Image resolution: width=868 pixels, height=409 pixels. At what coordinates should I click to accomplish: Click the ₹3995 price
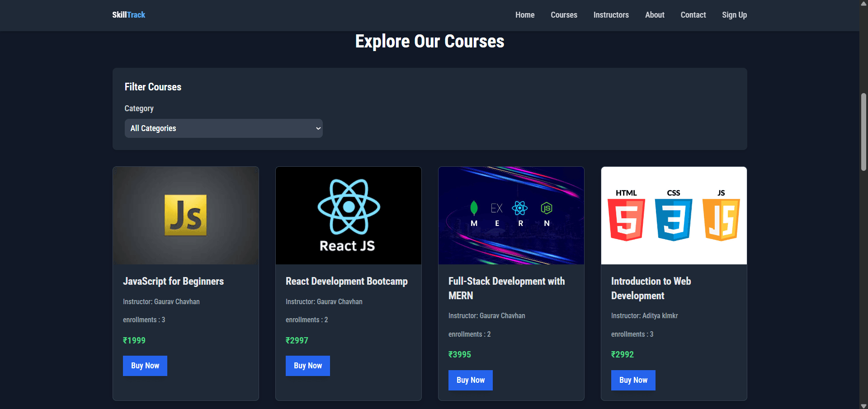pyautogui.click(x=460, y=354)
